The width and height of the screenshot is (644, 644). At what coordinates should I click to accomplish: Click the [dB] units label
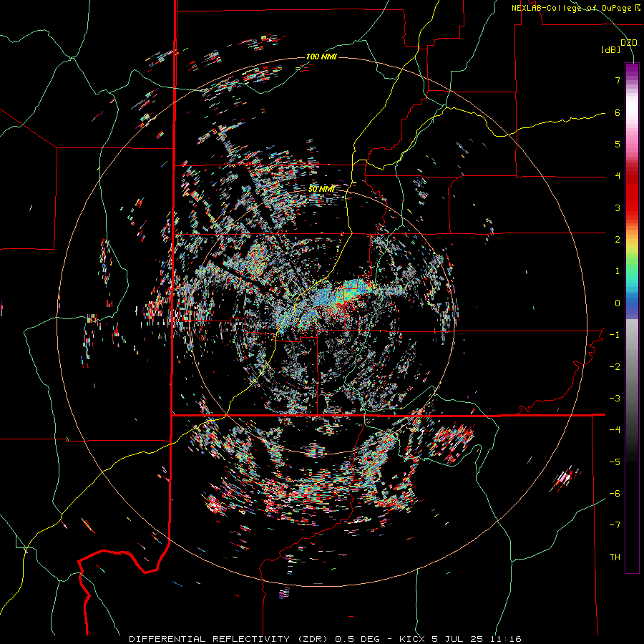(x=611, y=50)
